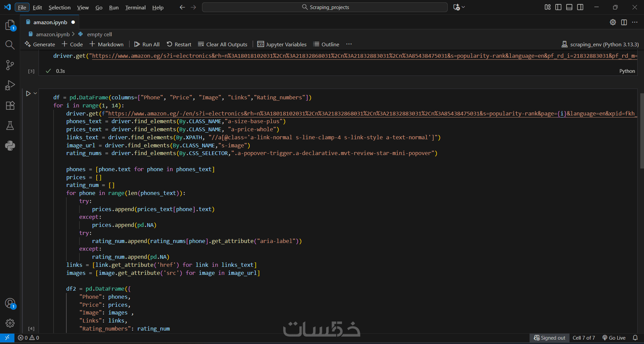Open the Search view in activity bar
The image size is (644, 344).
click(x=10, y=45)
